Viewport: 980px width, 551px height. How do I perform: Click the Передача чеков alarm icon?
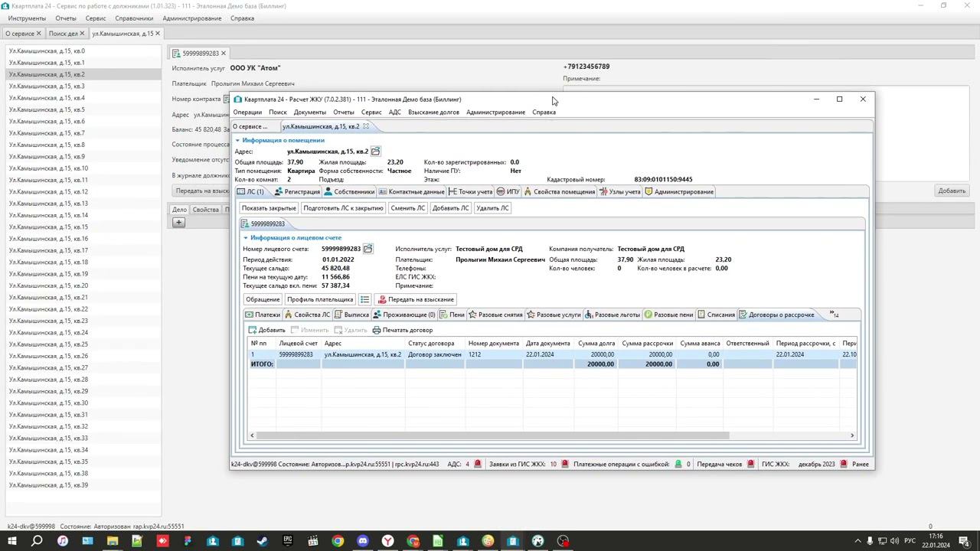pos(750,464)
